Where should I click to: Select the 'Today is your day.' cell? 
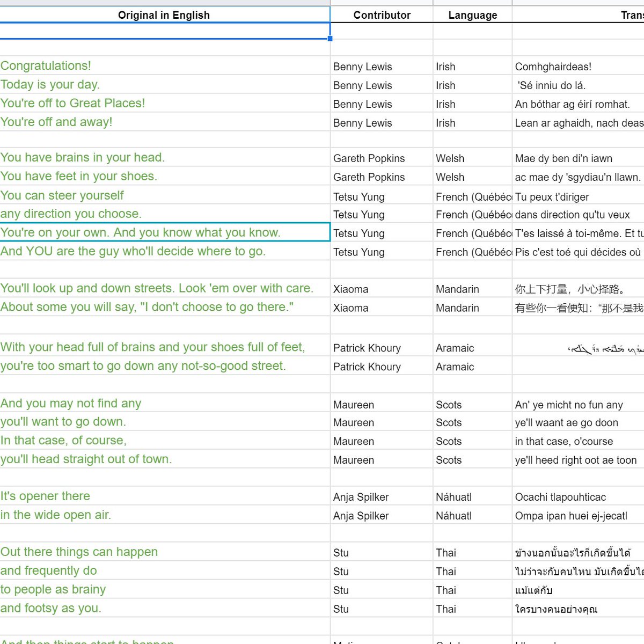pos(164,84)
